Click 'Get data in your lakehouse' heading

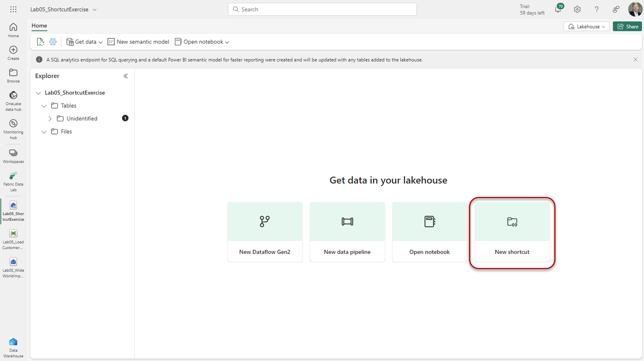tap(388, 180)
